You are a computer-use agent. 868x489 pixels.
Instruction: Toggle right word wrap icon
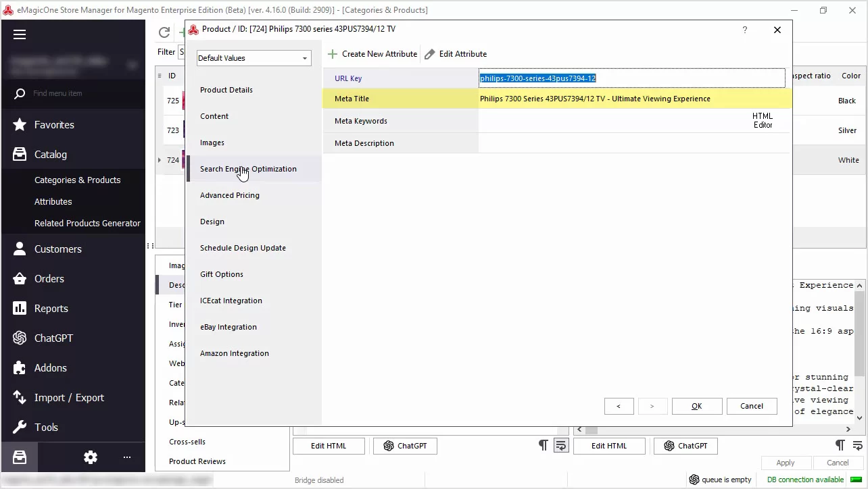coord(857,445)
